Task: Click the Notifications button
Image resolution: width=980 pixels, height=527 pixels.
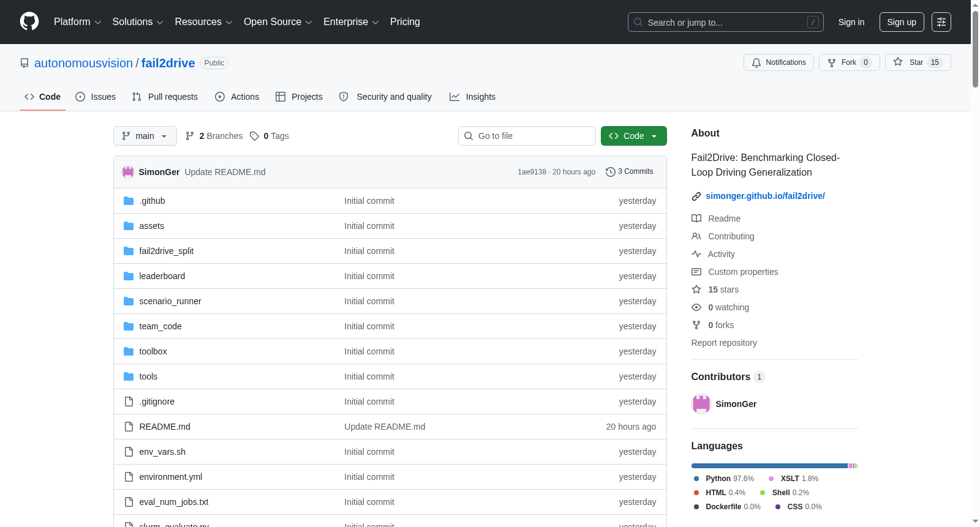Action: click(x=778, y=62)
